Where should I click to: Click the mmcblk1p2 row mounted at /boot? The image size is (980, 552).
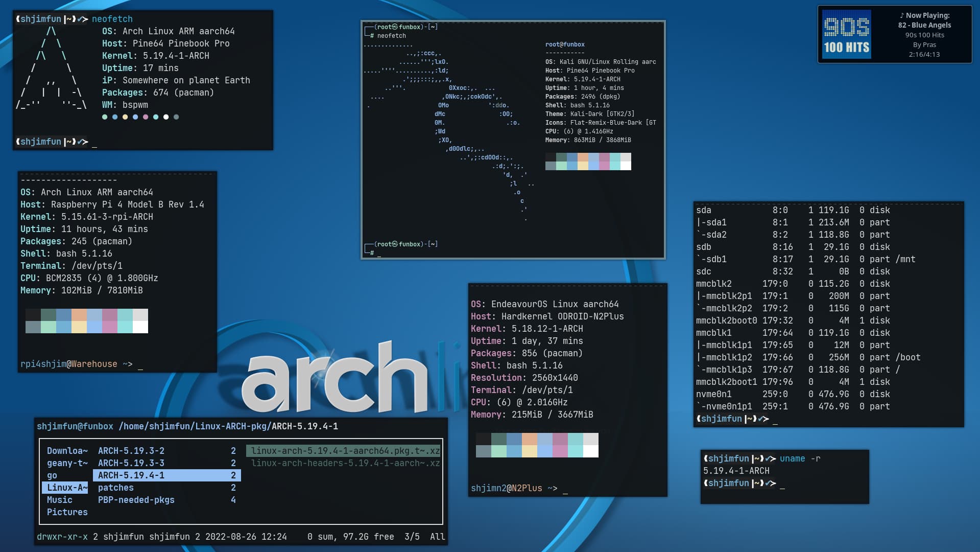(808, 357)
